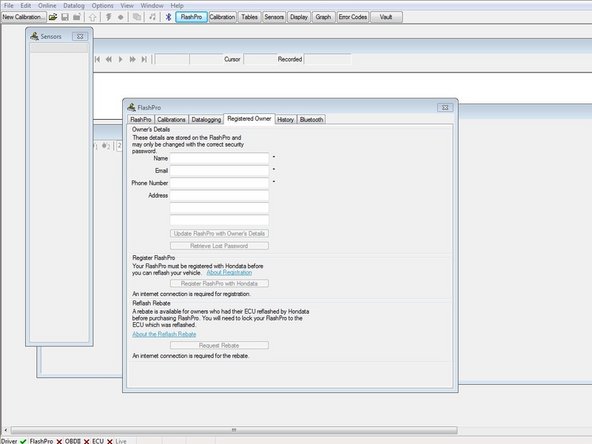Click the Bluetooth toolbar icon

[168, 17]
